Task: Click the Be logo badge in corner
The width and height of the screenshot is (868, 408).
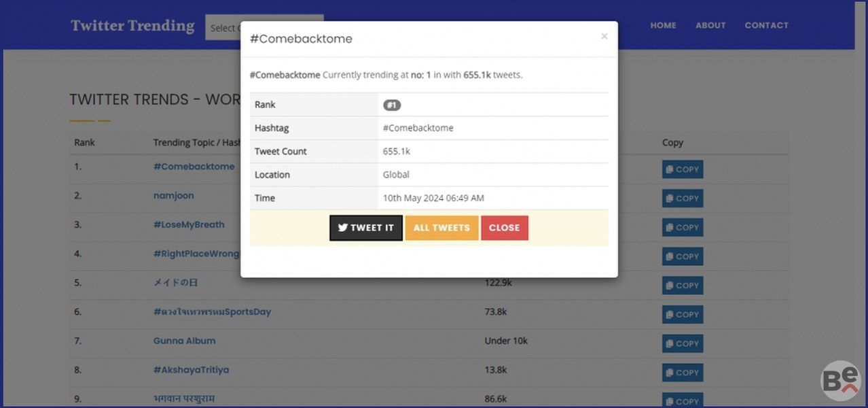Action: pos(840,380)
